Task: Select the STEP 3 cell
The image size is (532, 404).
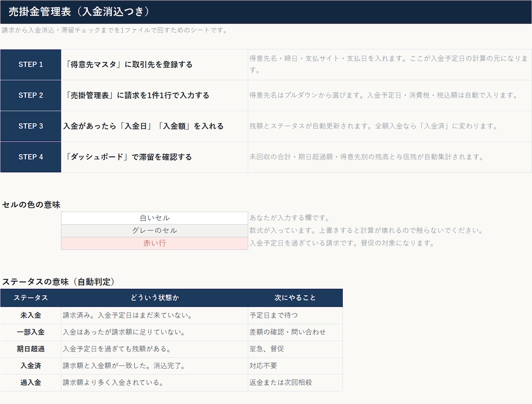Action: [31, 126]
